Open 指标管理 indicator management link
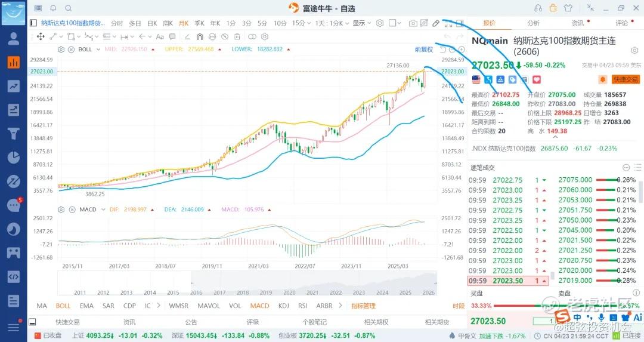This screenshot has height=342, width=644. [x=363, y=306]
